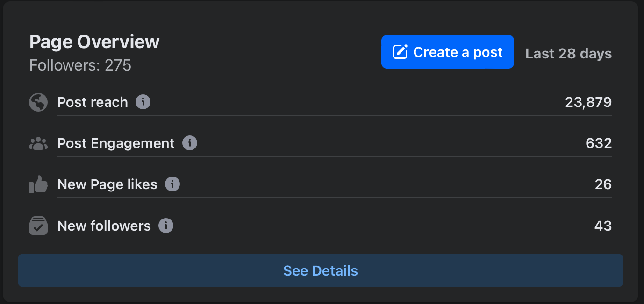Select the 632 engagement count
The width and height of the screenshot is (644, 304).
[599, 143]
